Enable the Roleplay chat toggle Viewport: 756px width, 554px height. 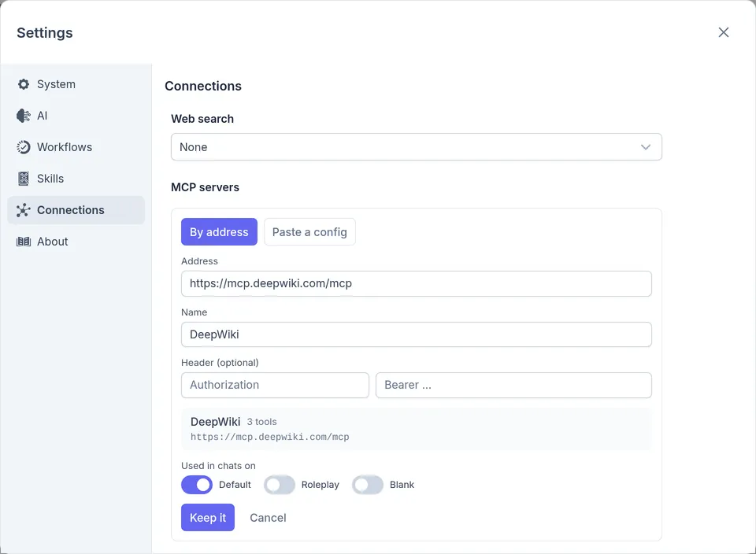coord(280,485)
